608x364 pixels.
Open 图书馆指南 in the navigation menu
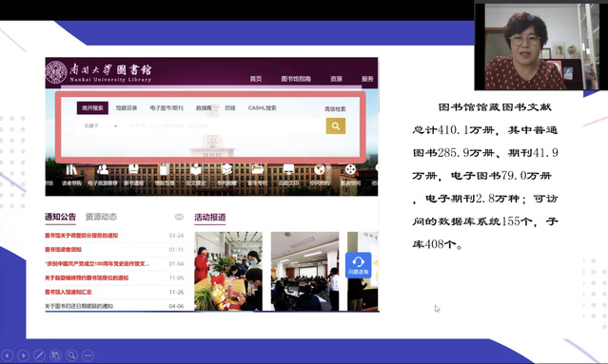[x=296, y=79]
